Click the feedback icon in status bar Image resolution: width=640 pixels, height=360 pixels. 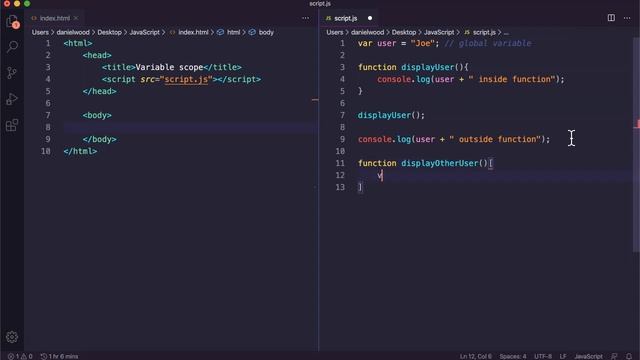pos(614,356)
